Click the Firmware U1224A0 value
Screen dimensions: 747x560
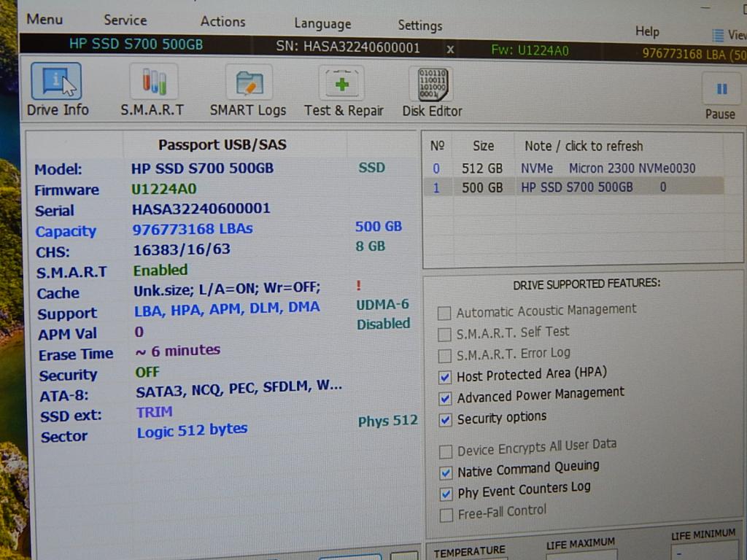[x=164, y=189]
